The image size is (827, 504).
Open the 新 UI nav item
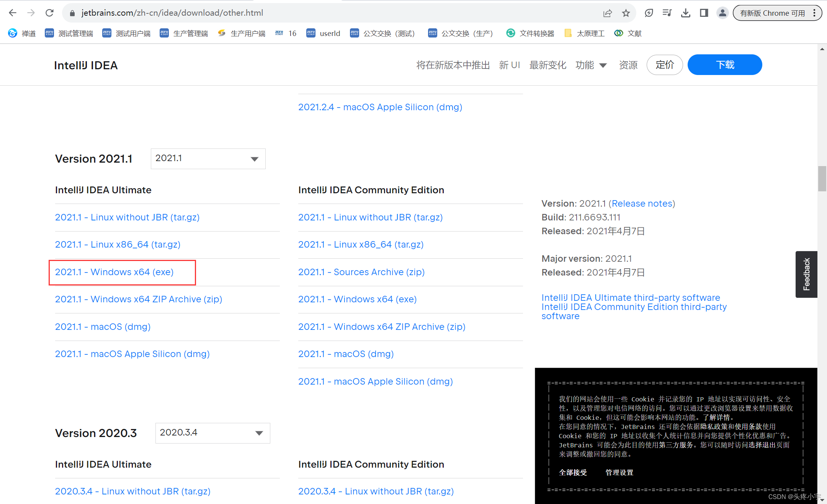click(x=510, y=65)
